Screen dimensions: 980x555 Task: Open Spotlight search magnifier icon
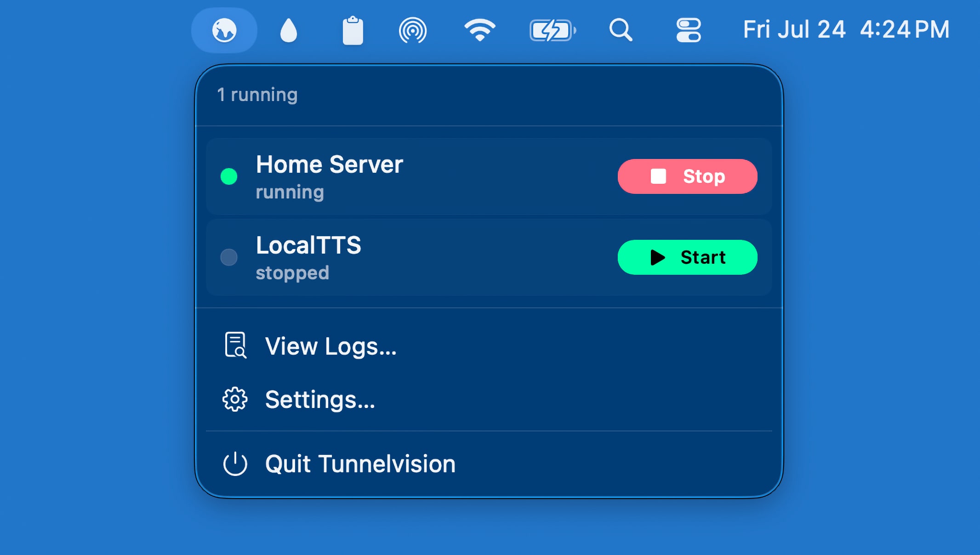click(621, 30)
